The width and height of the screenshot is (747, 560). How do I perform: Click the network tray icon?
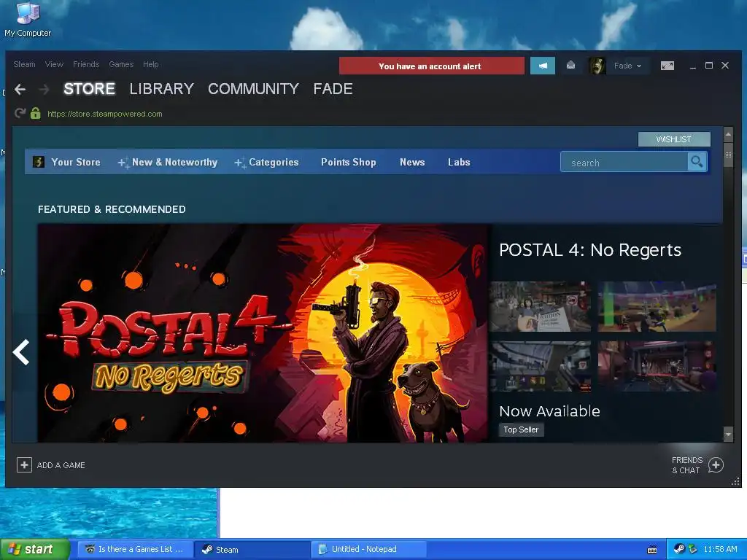[x=693, y=549]
